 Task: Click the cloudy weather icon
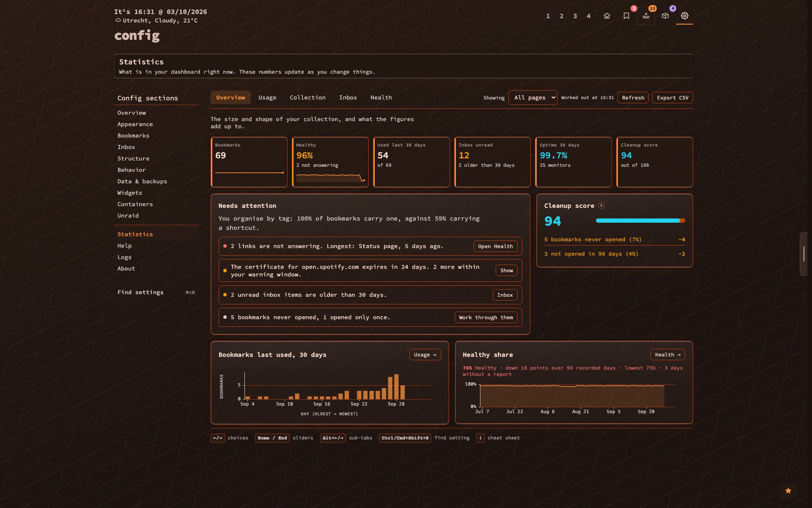click(118, 20)
